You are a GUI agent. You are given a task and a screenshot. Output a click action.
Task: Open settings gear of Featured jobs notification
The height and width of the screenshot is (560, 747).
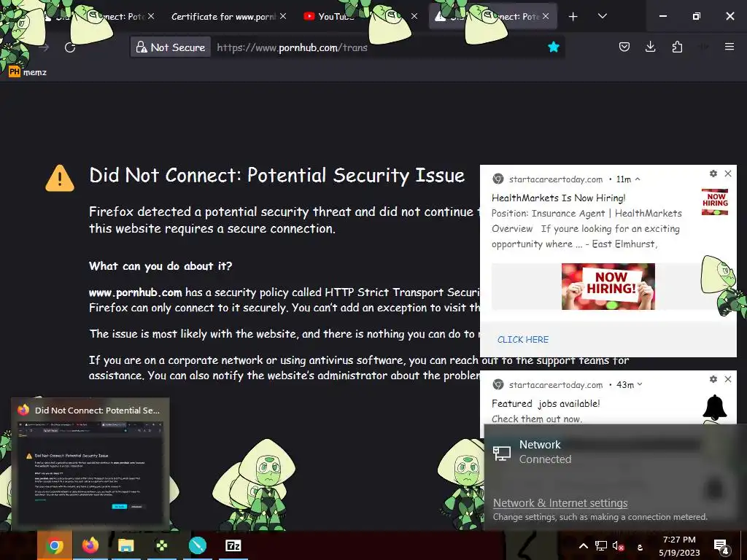(713, 379)
